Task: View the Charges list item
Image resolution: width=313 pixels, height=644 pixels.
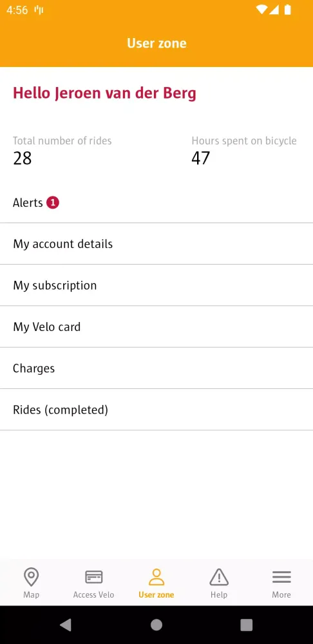Action: coord(156,368)
